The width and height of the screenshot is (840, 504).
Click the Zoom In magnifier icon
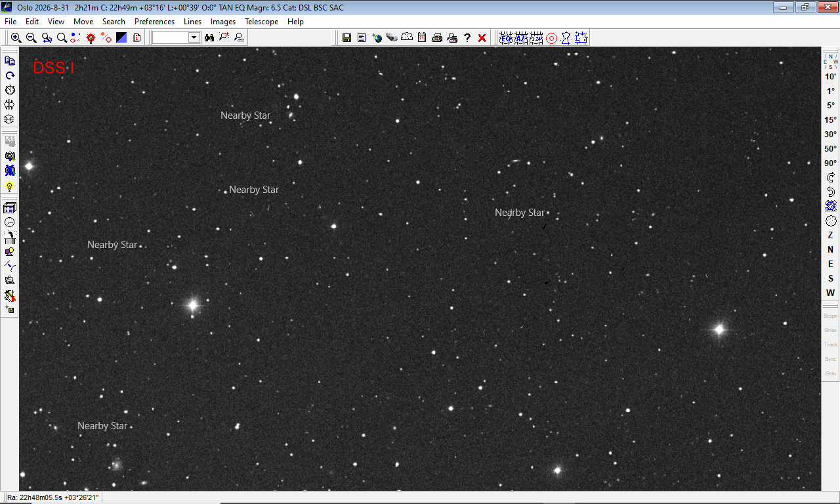tap(16, 38)
